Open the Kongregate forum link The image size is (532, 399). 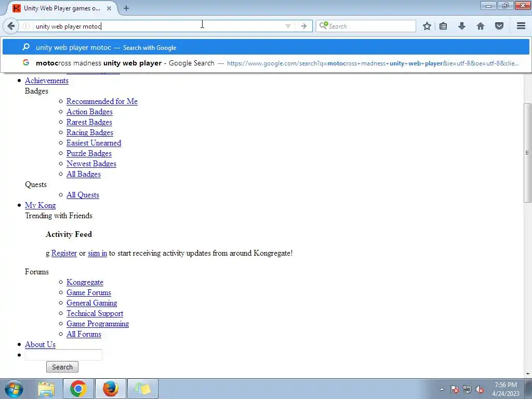[x=85, y=282]
